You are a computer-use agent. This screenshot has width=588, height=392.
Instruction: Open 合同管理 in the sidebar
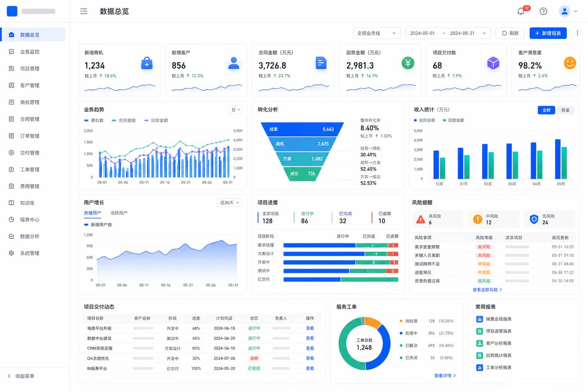point(33,119)
